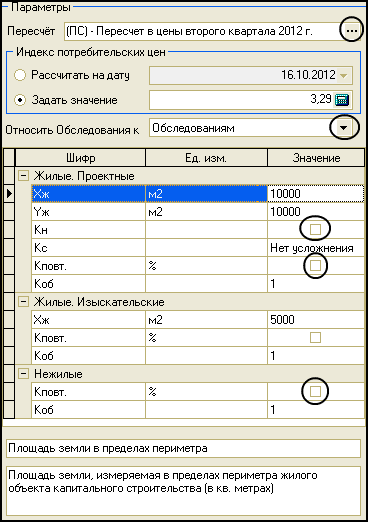Image resolution: width=368 pixels, height=522 pixels.
Task: Collapse the Жилые. Изыскательские group
Action: click(x=23, y=302)
